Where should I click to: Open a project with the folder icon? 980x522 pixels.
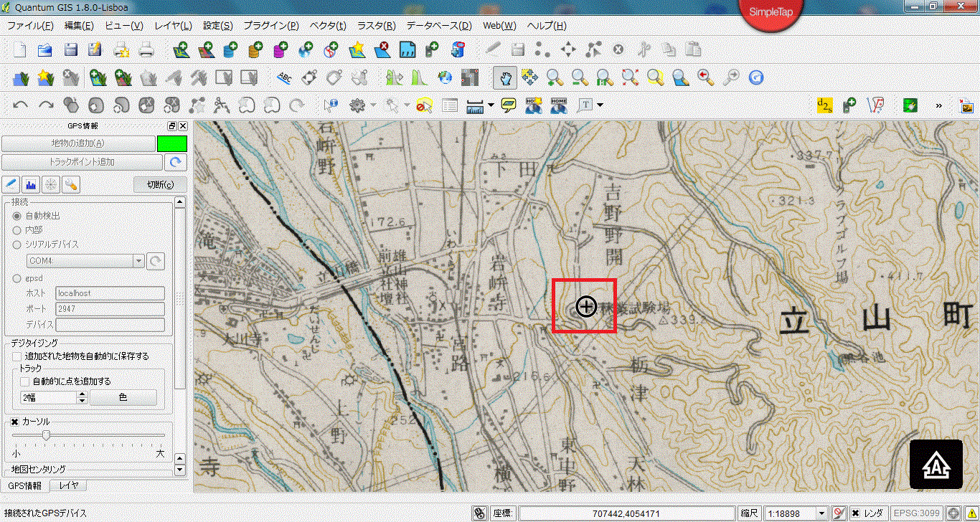pyautogui.click(x=45, y=50)
